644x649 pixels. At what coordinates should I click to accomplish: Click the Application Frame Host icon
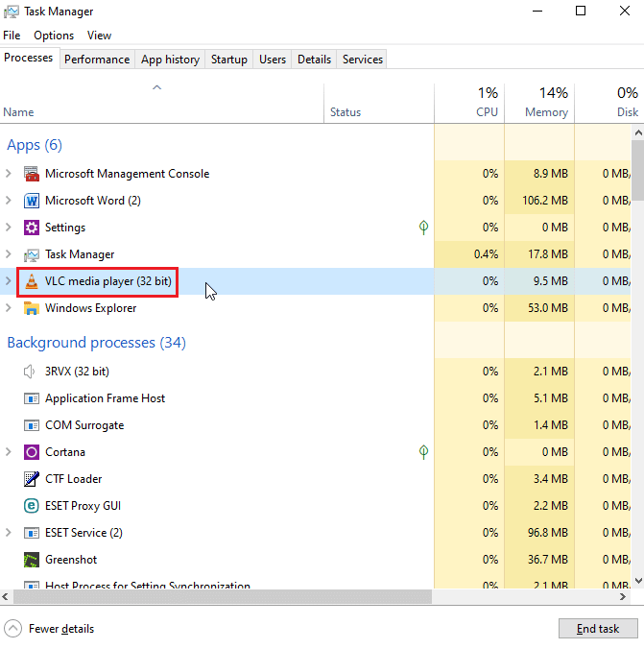32,398
